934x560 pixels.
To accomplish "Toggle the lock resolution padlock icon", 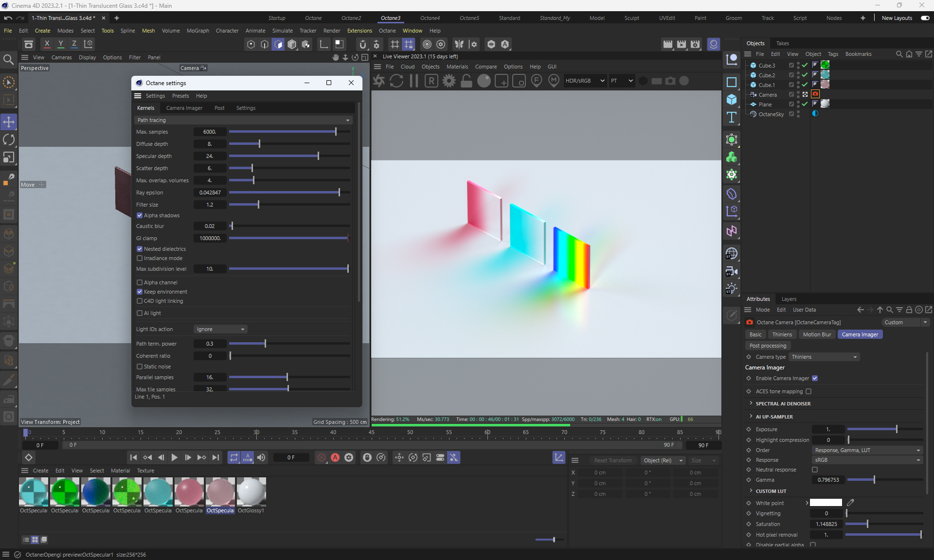I will click(466, 81).
